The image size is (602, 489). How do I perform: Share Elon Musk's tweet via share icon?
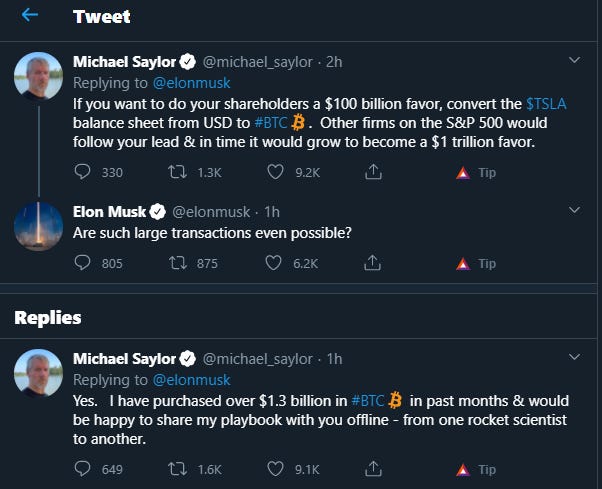[373, 263]
